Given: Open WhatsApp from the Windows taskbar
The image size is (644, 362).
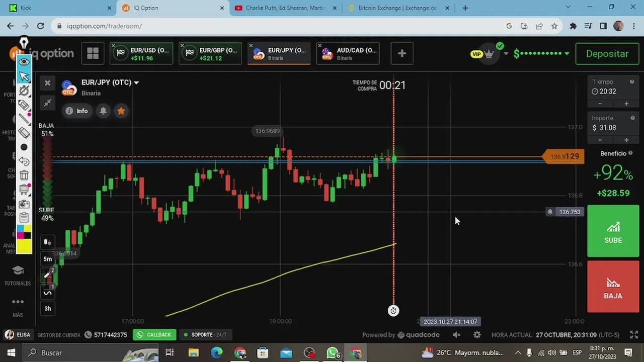Looking at the screenshot, I should (333, 353).
